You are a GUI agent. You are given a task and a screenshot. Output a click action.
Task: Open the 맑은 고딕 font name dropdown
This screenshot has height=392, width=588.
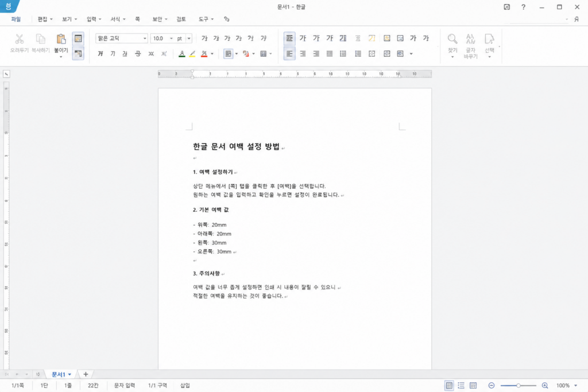145,38
